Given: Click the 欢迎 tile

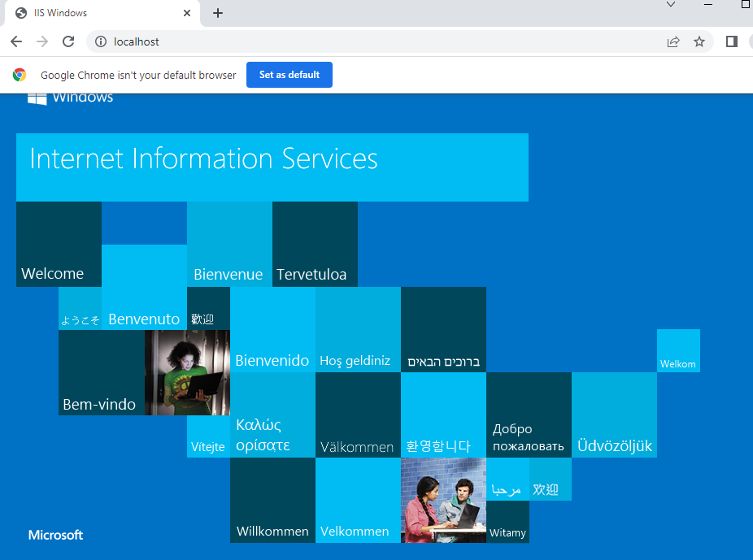Looking at the screenshot, I should 551,479.
